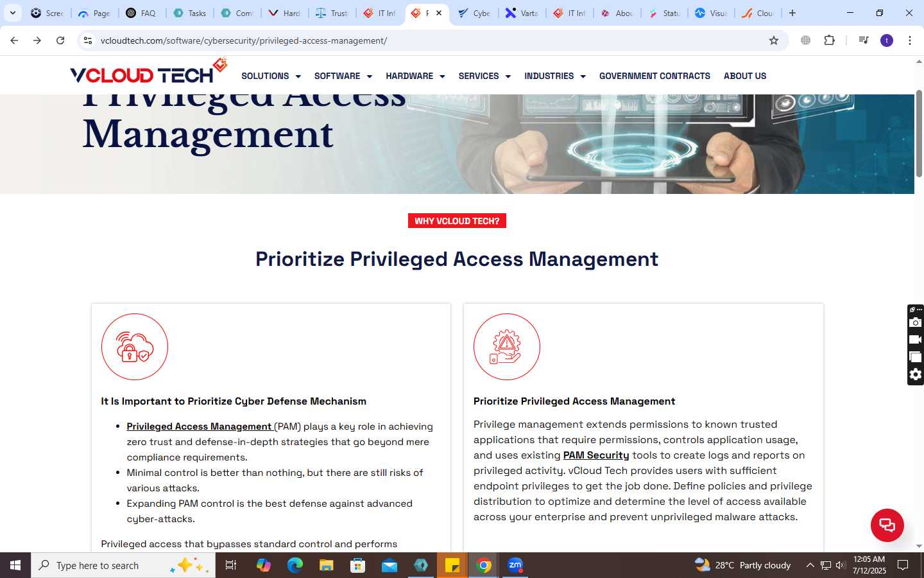
Task: Open the volume control in tray
Action: 841,565
